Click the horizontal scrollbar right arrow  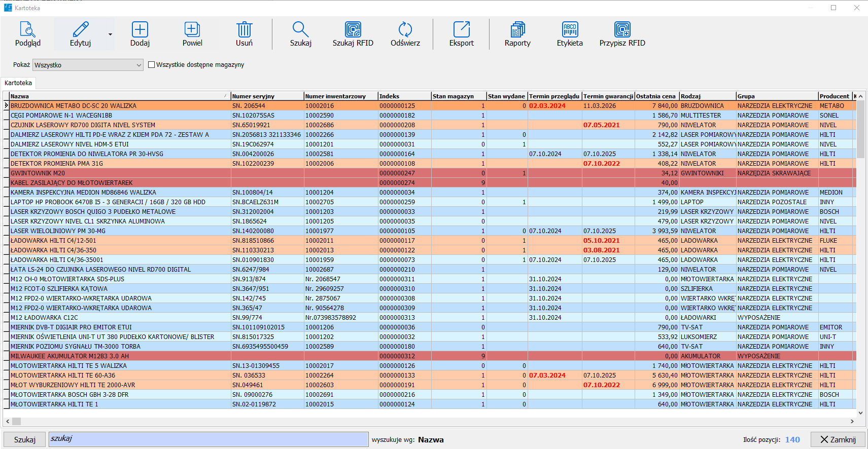pyautogui.click(x=852, y=421)
